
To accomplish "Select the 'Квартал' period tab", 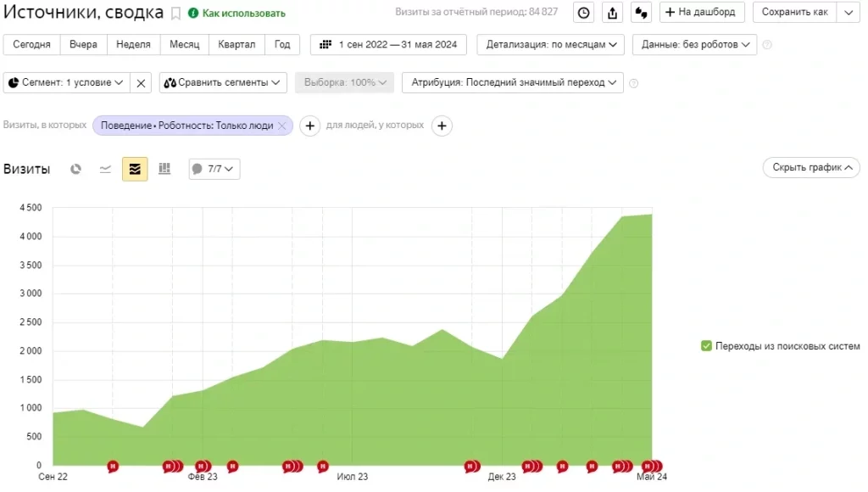I will tap(236, 44).
